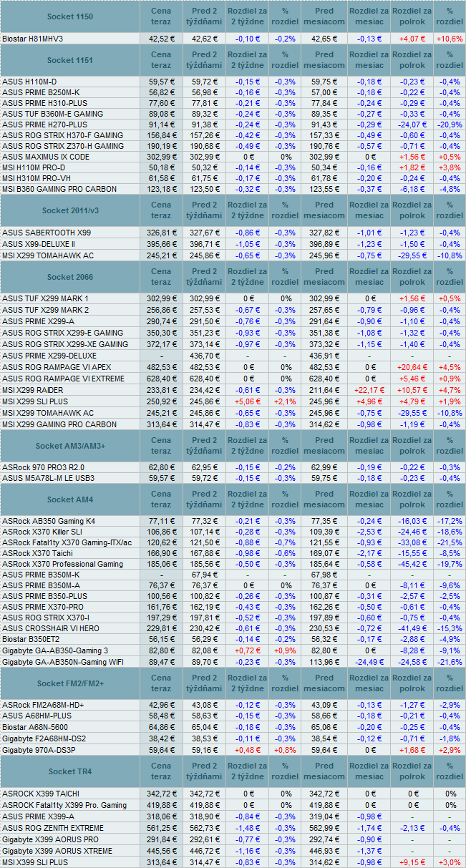The image size is (466, 868).
Task: Click ASUS TUF X299 MARK 2 name
Action: (46, 309)
